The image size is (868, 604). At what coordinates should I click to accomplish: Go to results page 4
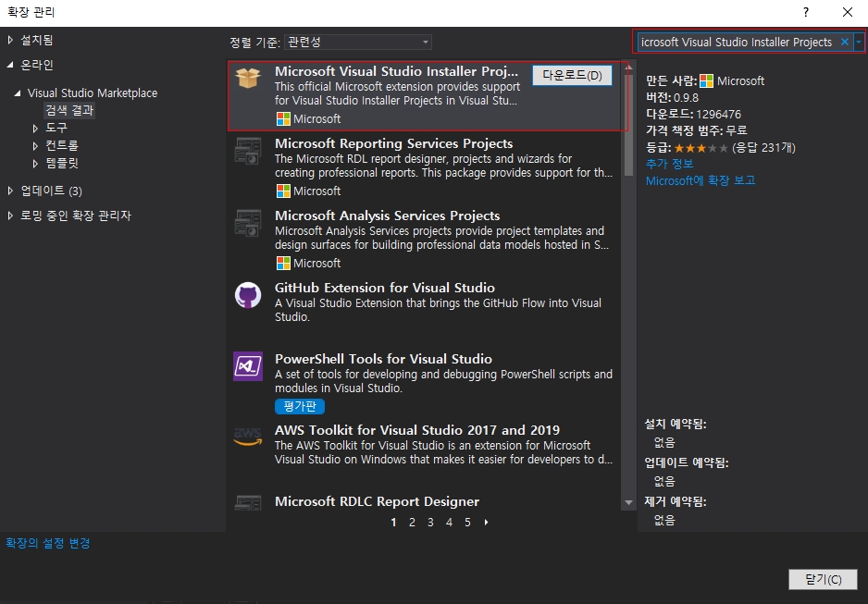(x=449, y=522)
